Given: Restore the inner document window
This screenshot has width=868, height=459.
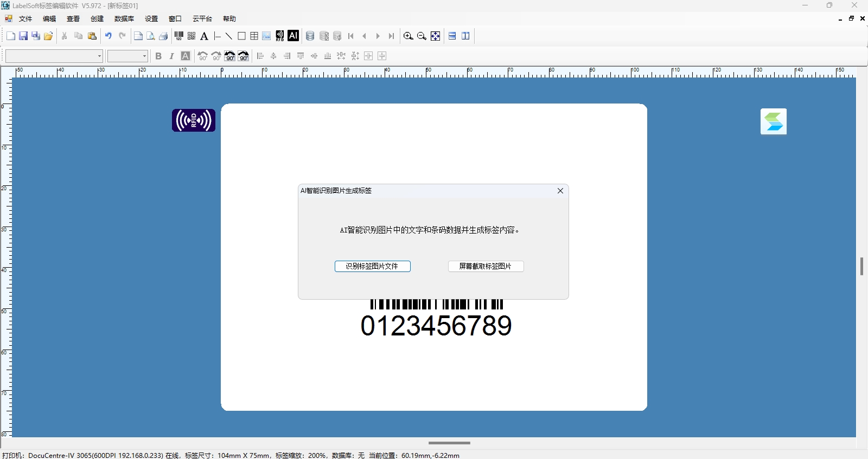Looking at the screenshot, I should tap(851, 18).
